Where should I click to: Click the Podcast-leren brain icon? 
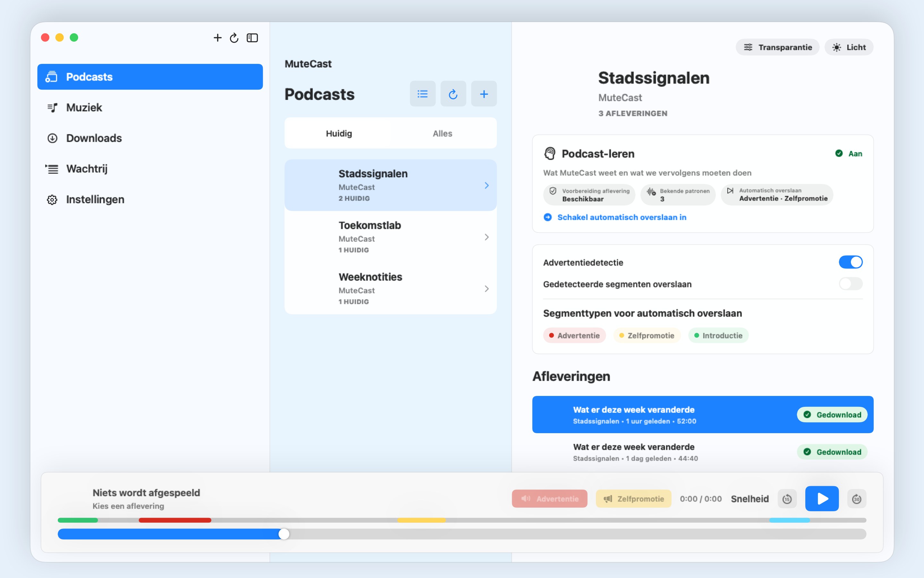pyautogui.click(x=550, y=154)
